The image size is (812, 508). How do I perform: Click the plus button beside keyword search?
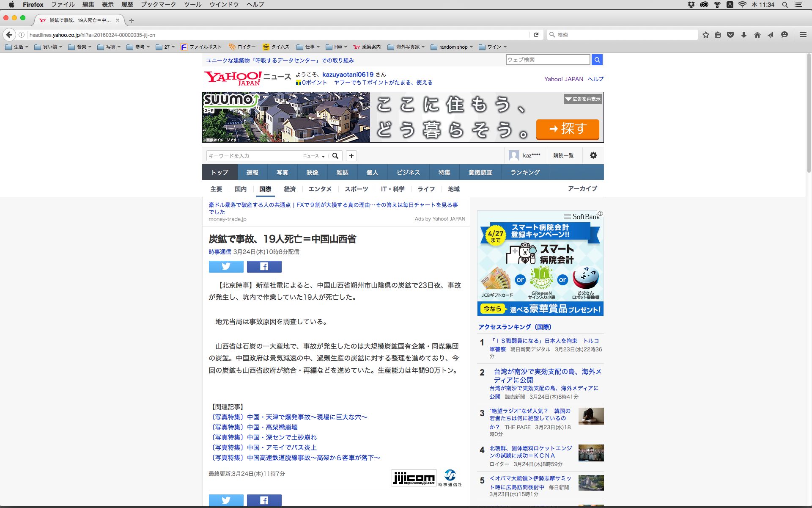(351, 156)
